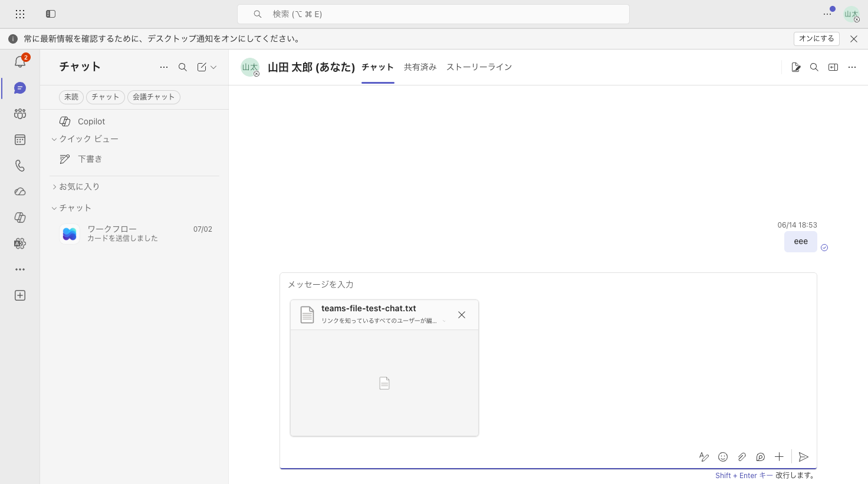Open notes icon in chat header
868x484 pixels.
(x=795, y=67)
